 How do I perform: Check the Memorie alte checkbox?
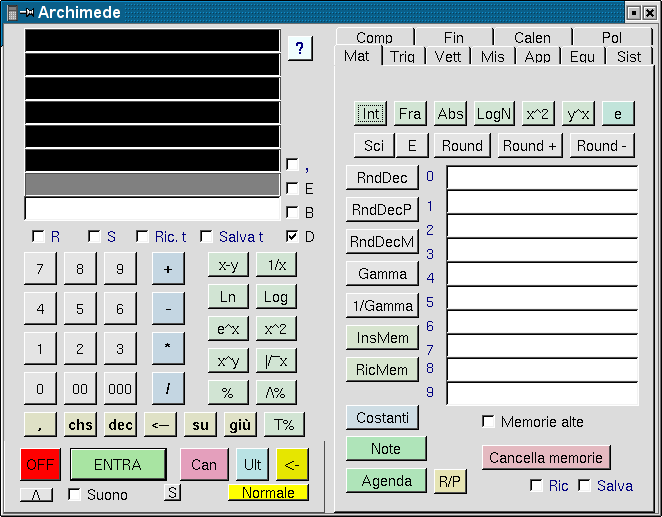(x=488, y=422)
